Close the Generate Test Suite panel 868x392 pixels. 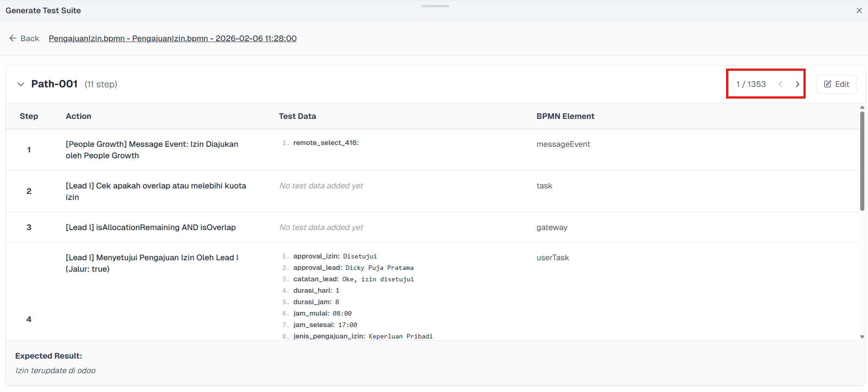tap(859, 11)
